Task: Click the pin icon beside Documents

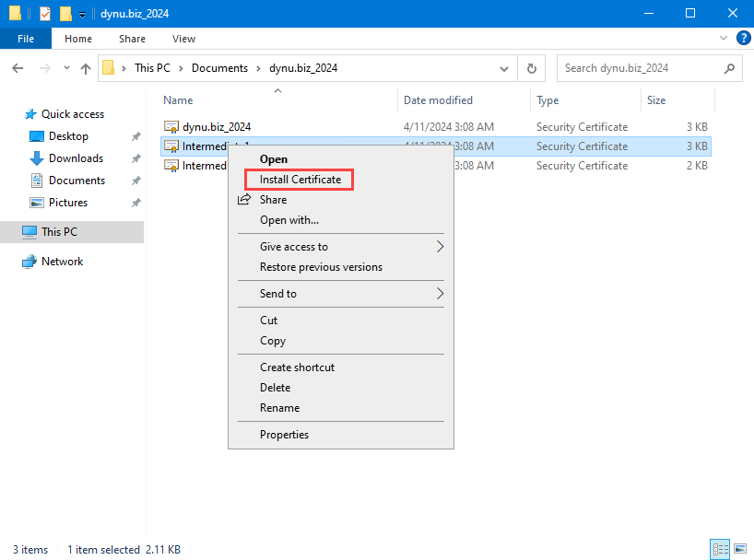Action: (136, 181)
